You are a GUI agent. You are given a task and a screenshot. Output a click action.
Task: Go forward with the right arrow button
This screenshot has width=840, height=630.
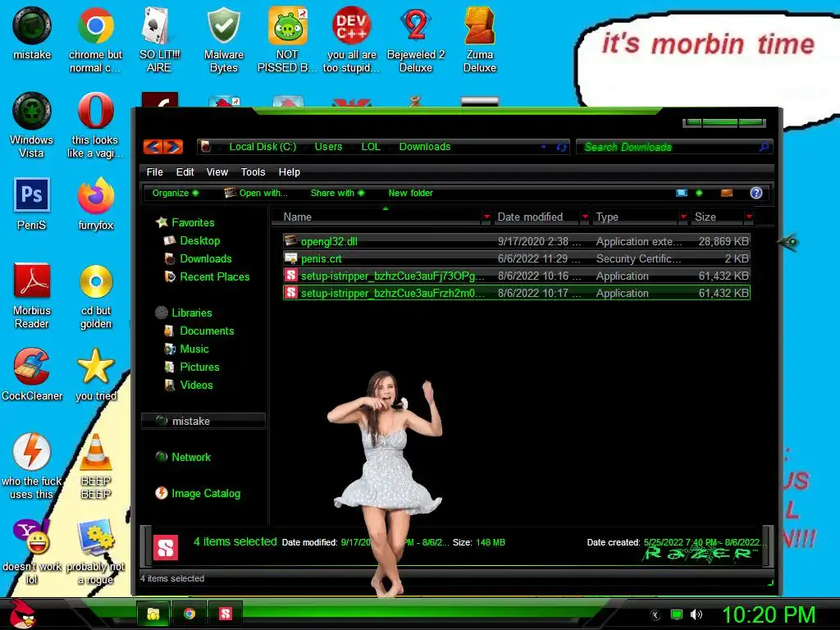pyautogui.click(x=173, y=147)
